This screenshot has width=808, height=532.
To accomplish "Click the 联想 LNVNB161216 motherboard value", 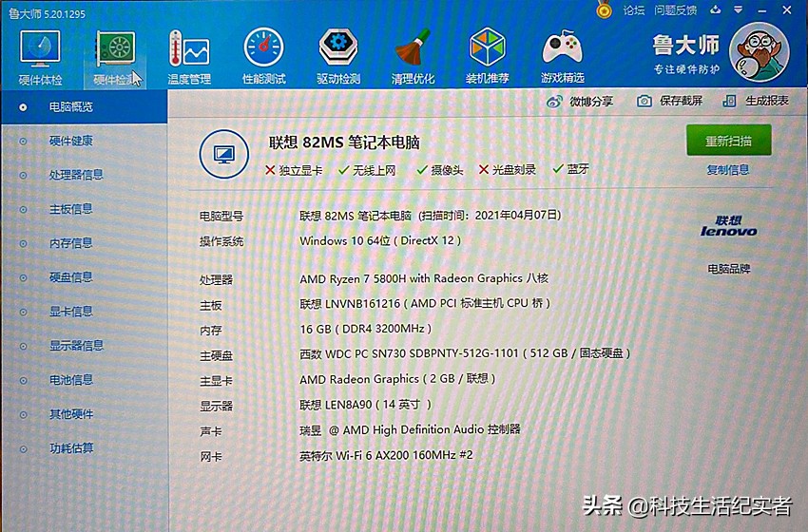I will pyautogui.click(x=425, y=304).
